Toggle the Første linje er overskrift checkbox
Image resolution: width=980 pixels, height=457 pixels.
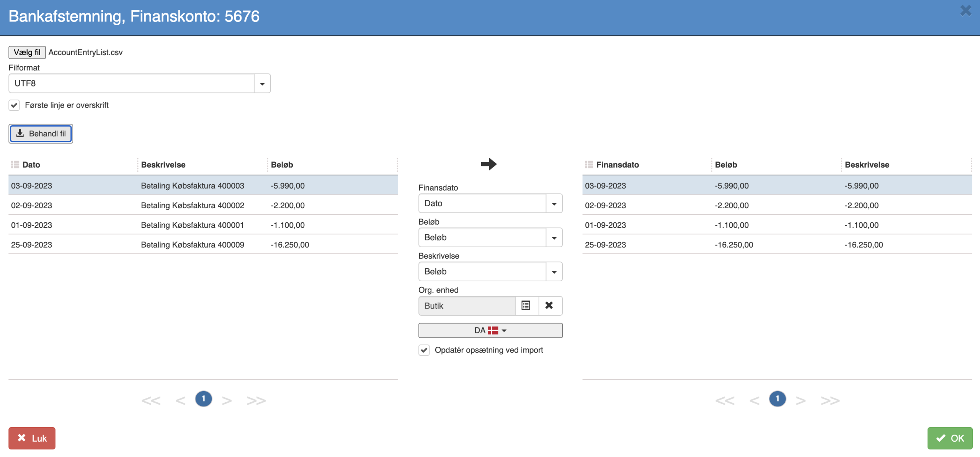pos(14,105)
